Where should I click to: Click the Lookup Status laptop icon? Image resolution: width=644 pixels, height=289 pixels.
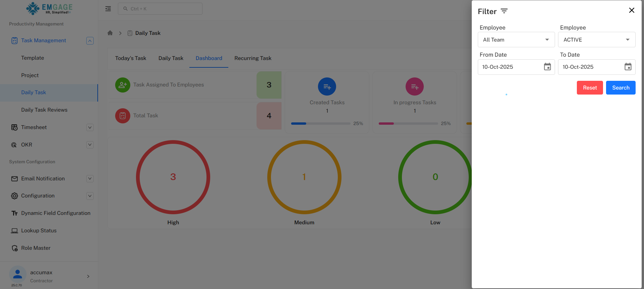tap(14, 231)
